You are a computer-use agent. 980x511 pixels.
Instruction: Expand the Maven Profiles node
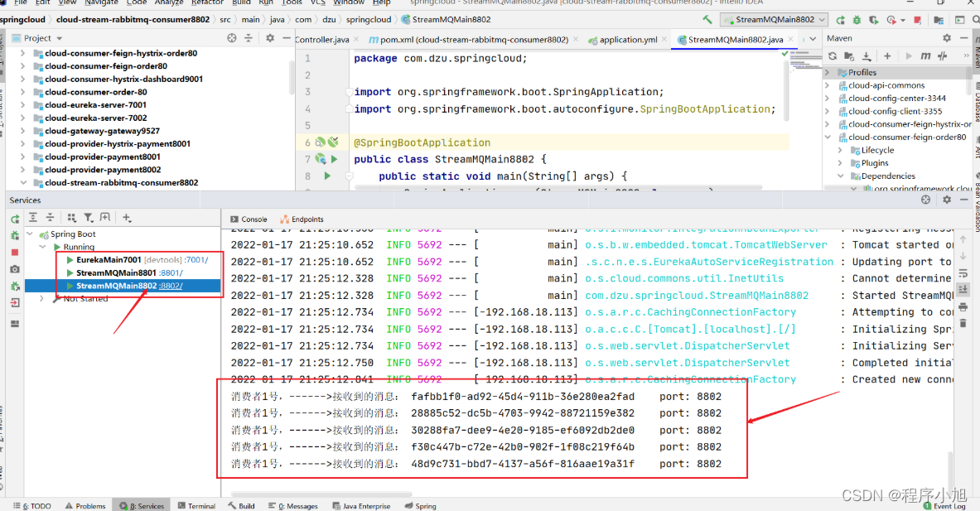(x=828, y=72)
